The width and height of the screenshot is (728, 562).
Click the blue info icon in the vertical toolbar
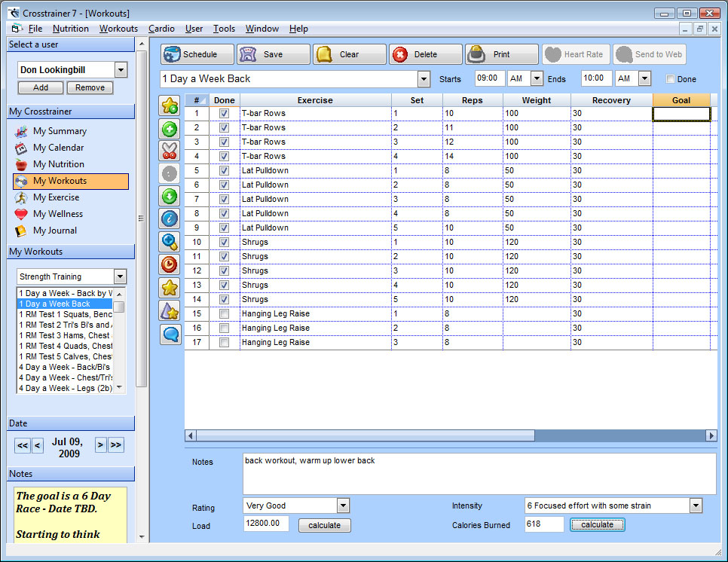click(170, 219)
